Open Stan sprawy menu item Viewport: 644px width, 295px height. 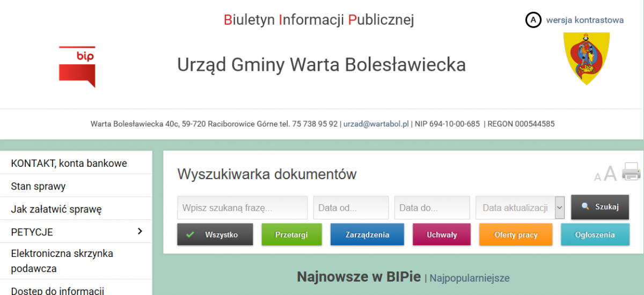pos(38,187)
